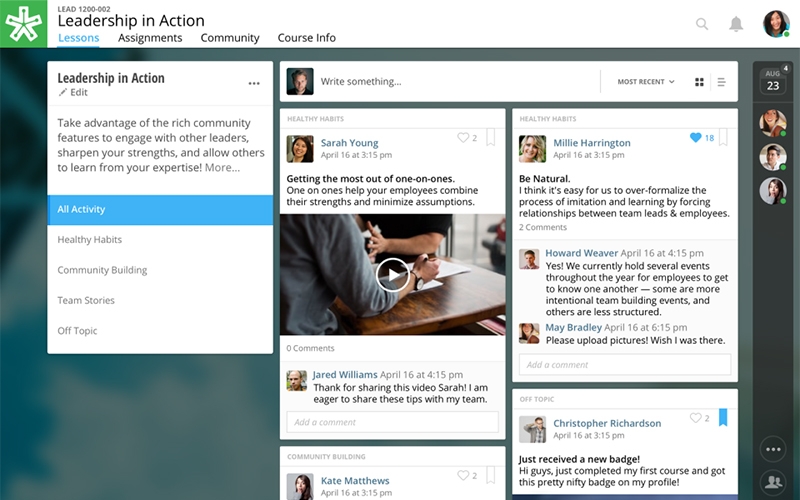The image size is (800, 500).
Task: Switch to grid view layout
Action: click(699, 82)
